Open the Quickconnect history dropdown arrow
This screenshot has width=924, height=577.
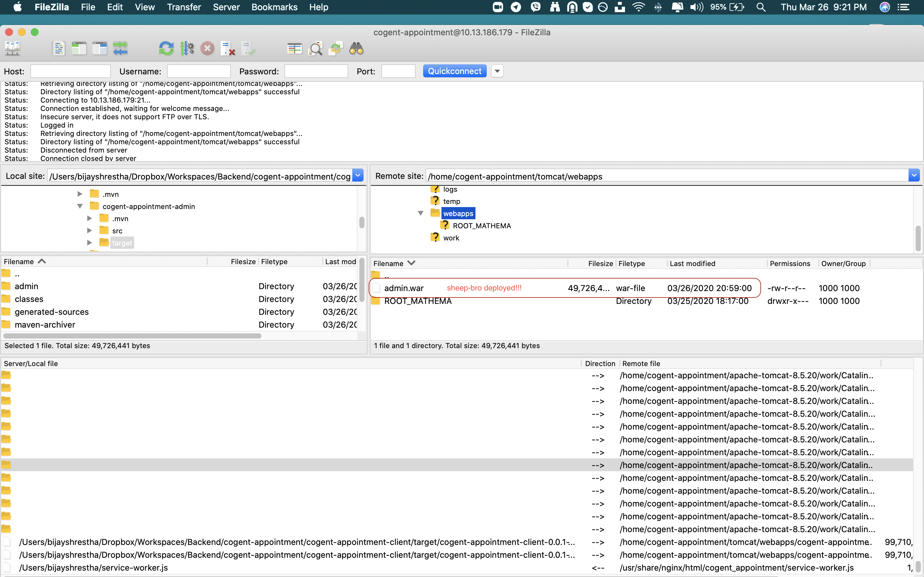click(497, 71)
